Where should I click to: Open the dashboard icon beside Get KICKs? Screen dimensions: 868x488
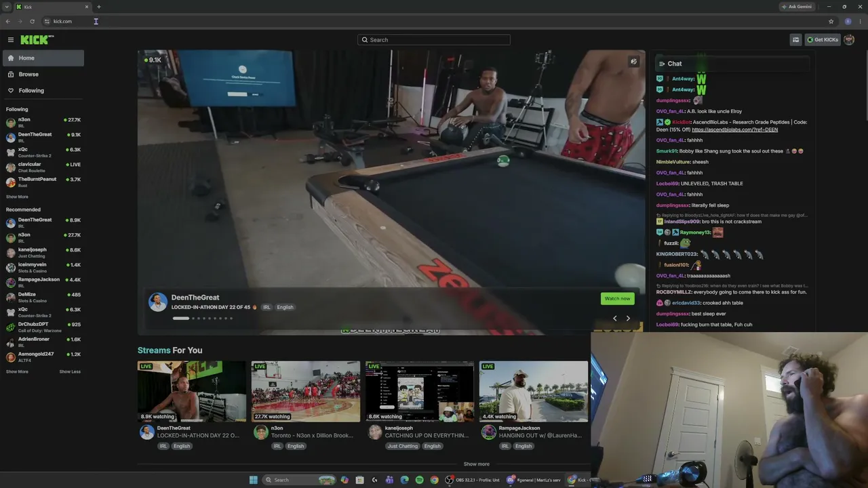[x=795, y=40]
